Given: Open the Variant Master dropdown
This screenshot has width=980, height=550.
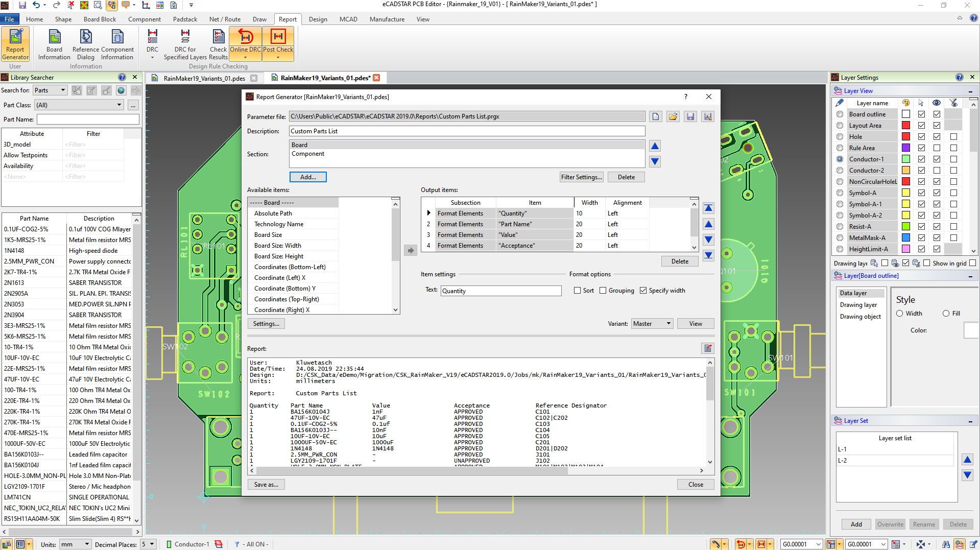Looking at the screenshot, I should point(652,324).
